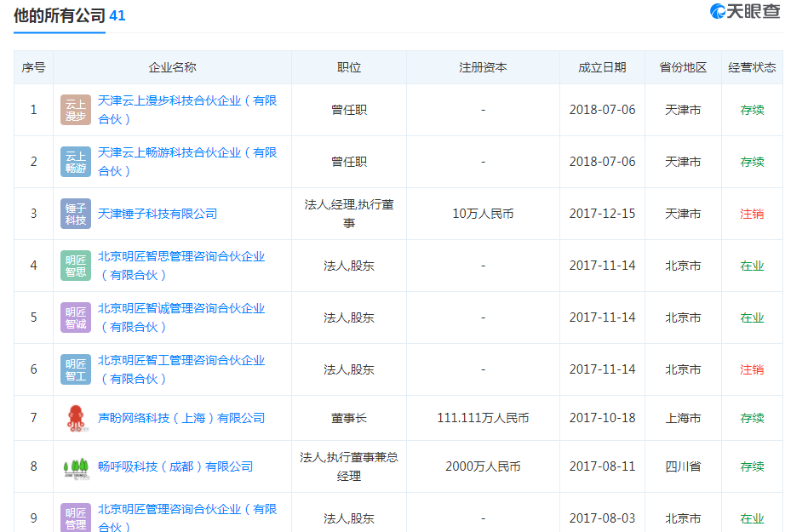785x532 pixels.
Task: Click the red octopus logo of 声盼网络科技
Action: click(76, 418)
